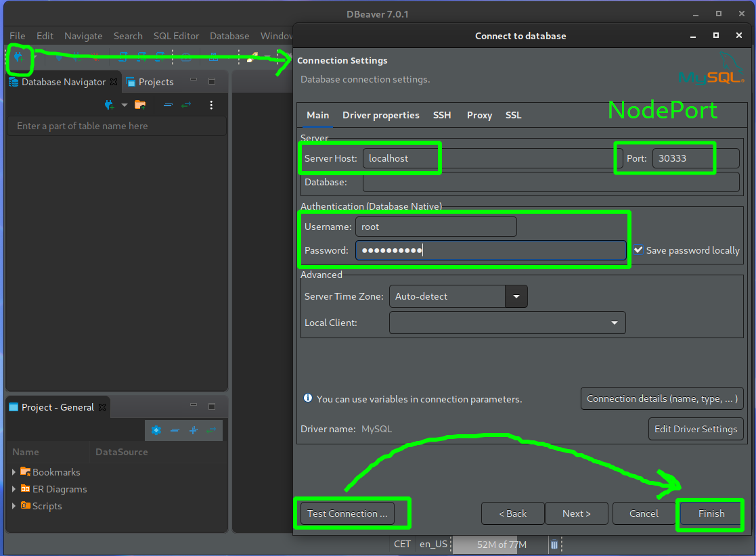Open the Database menu

[x=229, y=36]
